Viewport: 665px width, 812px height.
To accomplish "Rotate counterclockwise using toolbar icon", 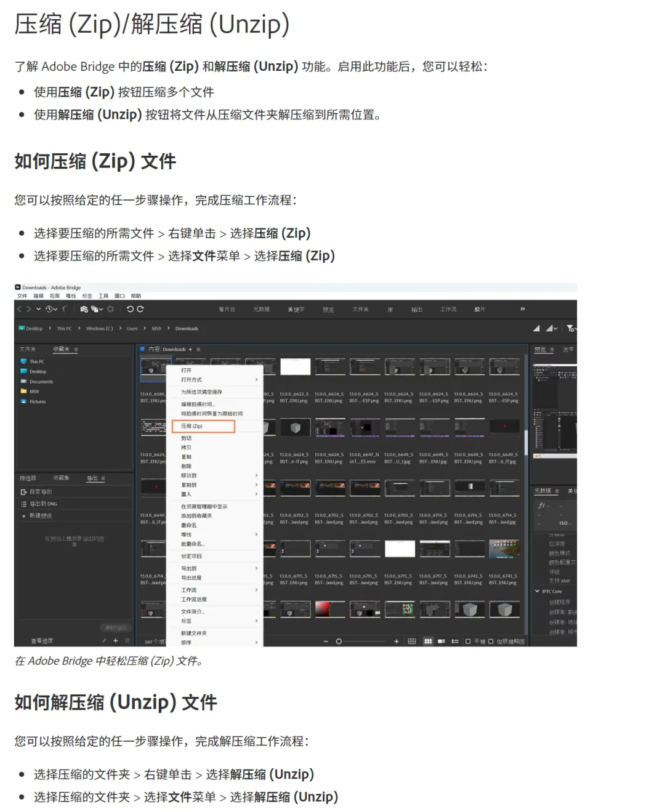I will coord(130,309).
